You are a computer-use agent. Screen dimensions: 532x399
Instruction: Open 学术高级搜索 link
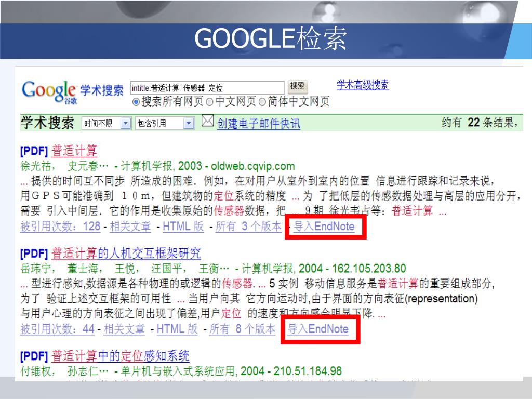[362, 85]
